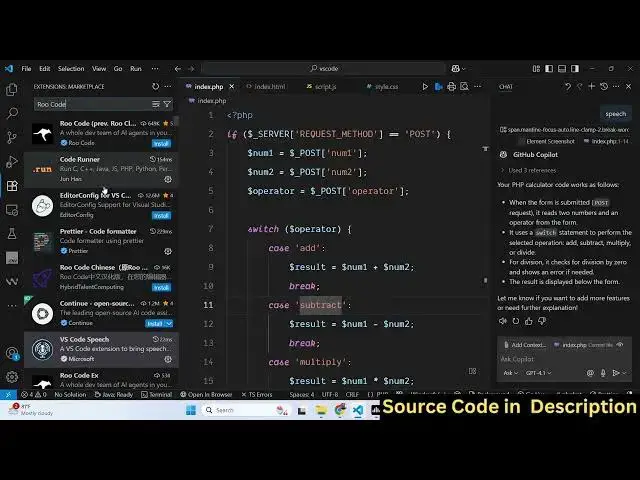The height and width of the screenshot is (480, 640).
Task: Expand Used 3 references section
Action: tap(529, 170)
